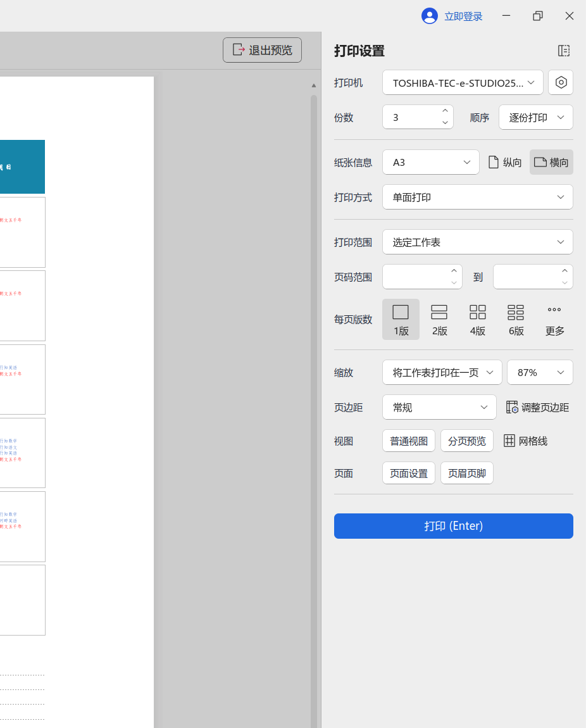Screen dimensions: 586x728
Task: Open the 87% zoom percentage dropdown
Action: click(540, 372)
